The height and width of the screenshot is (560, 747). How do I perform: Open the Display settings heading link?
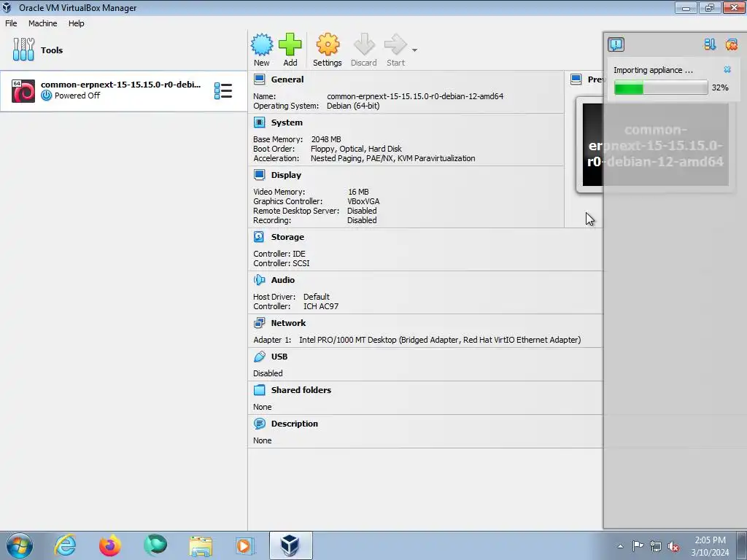(286, 175)
